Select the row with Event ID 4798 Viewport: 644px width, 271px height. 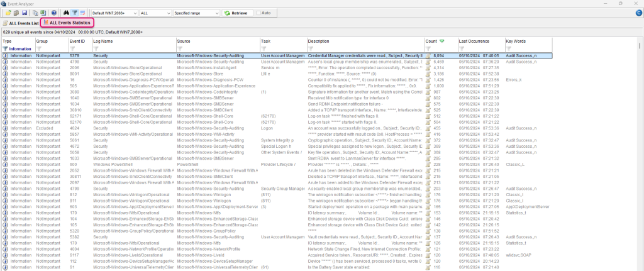tap(277, 62)
